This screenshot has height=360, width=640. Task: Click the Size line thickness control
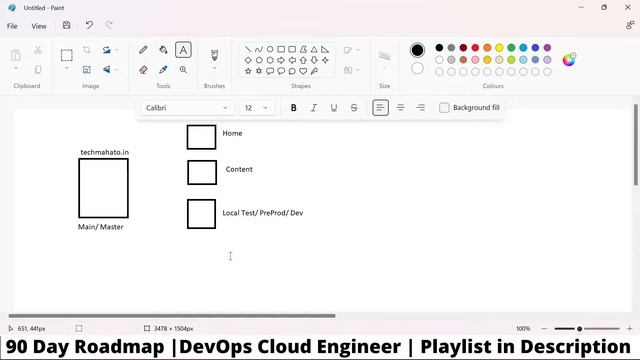384,57
